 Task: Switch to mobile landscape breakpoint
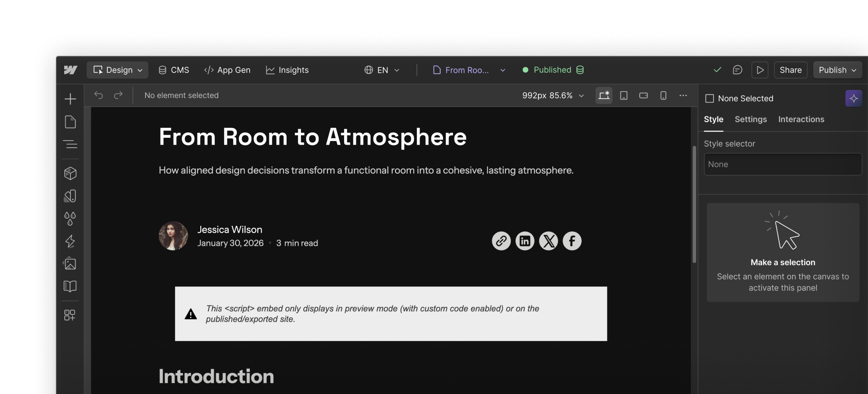pyautogui.click(x=643, y=95)
